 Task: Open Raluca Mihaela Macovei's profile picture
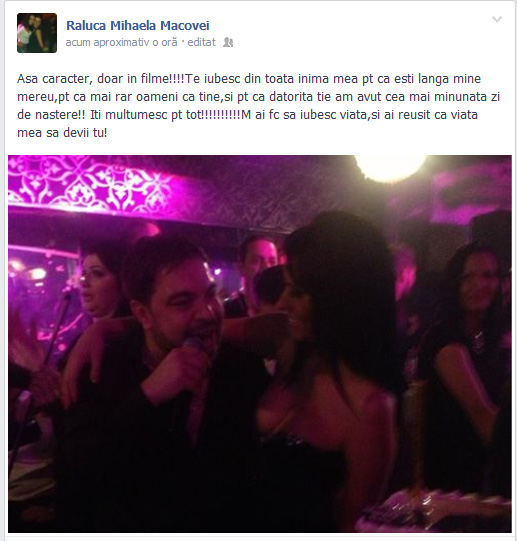coord(37,33)
